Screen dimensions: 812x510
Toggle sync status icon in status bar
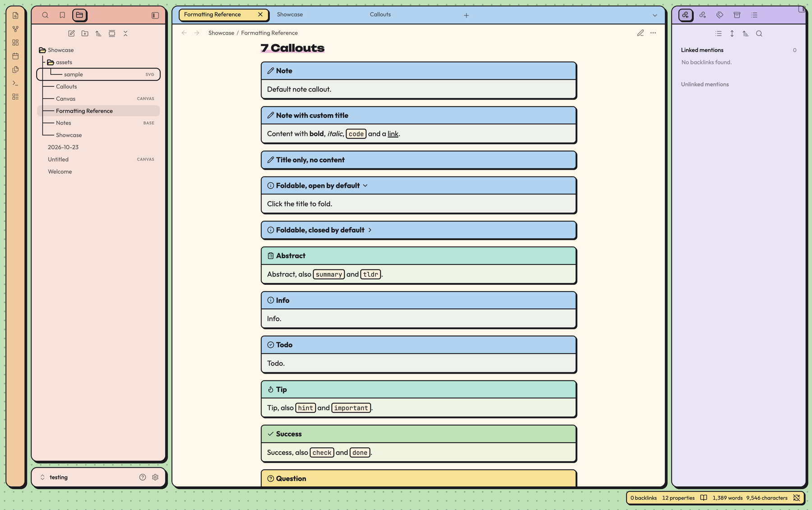797,498
